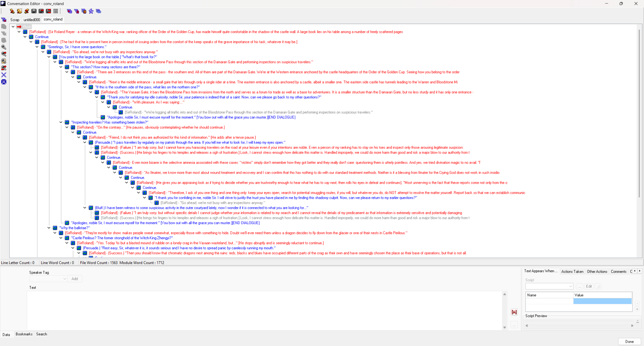This screenshot has width=644, height=346.
Task: Select the conv_roland tab
Action: (x=53, y=19)
